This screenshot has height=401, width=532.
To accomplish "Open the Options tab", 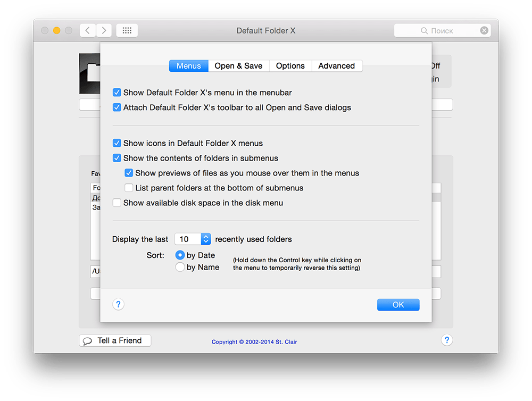I will tap(290, 66).
